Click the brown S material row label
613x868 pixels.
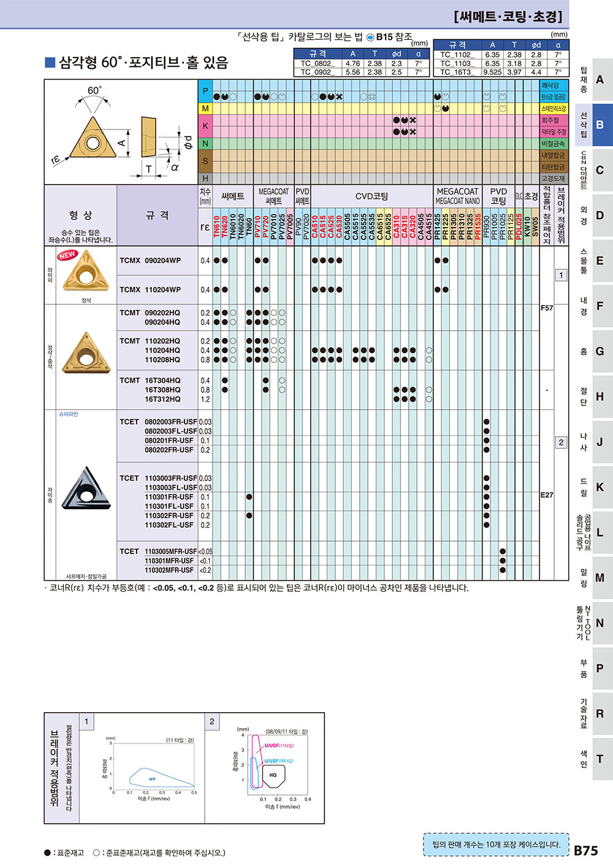(x=205, y=161)
